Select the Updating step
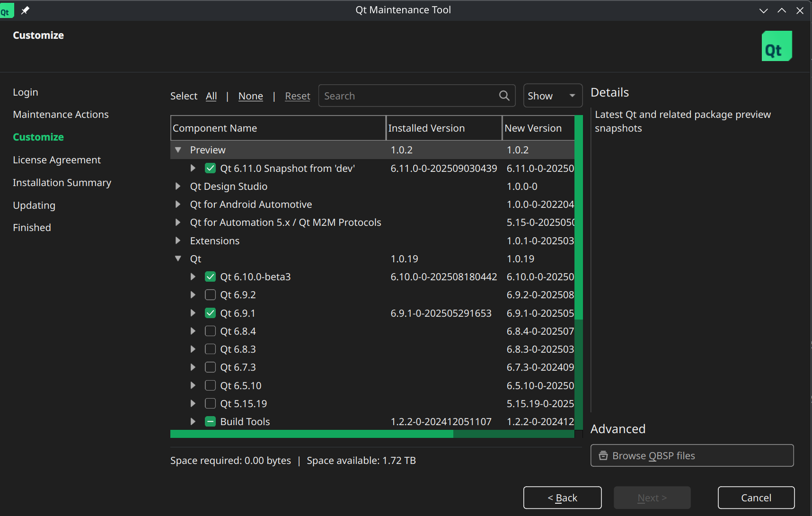The image size is (812, 516). [34, 205]
